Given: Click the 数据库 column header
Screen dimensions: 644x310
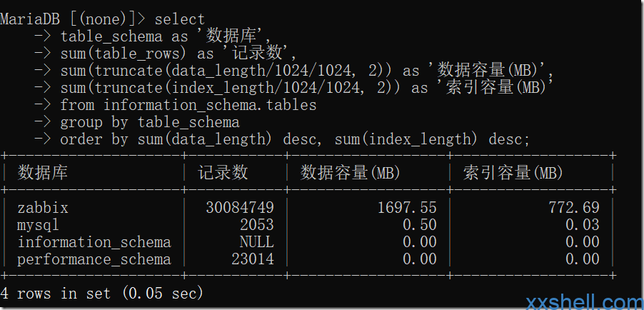Looking at the screenshot, I should tap(42, 173).
